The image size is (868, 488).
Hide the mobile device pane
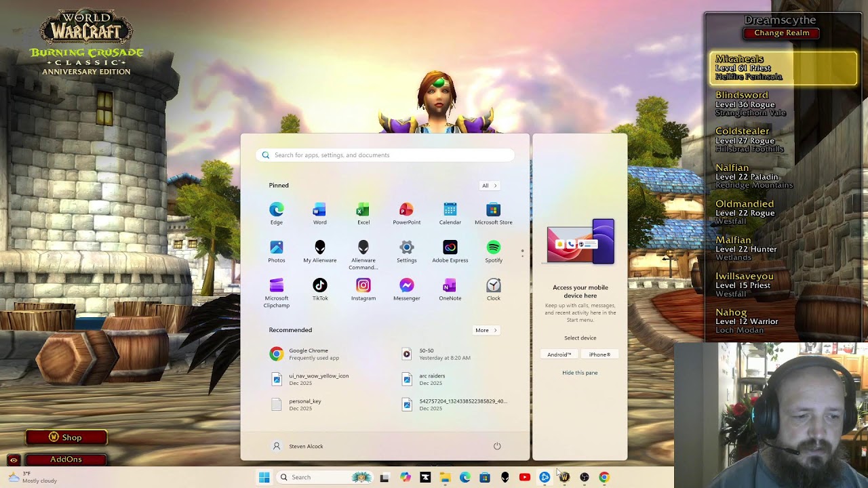point(580,373)
